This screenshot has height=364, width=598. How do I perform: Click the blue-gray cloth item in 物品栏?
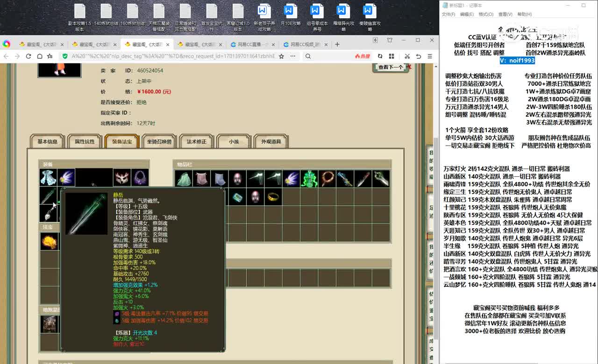(219, 179)
